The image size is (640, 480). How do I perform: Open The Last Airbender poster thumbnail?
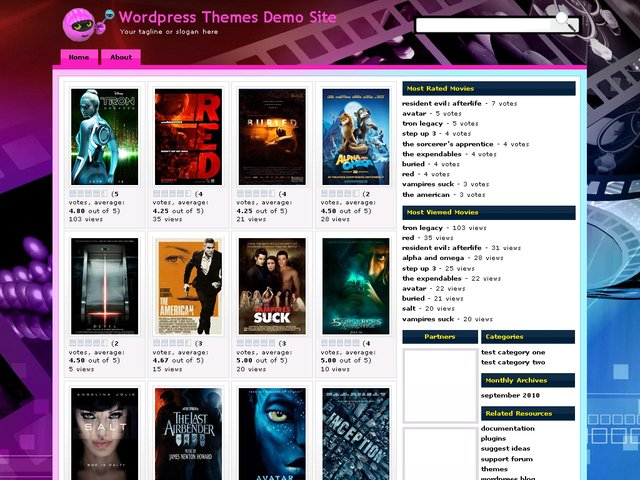click(x=188, y=434)
